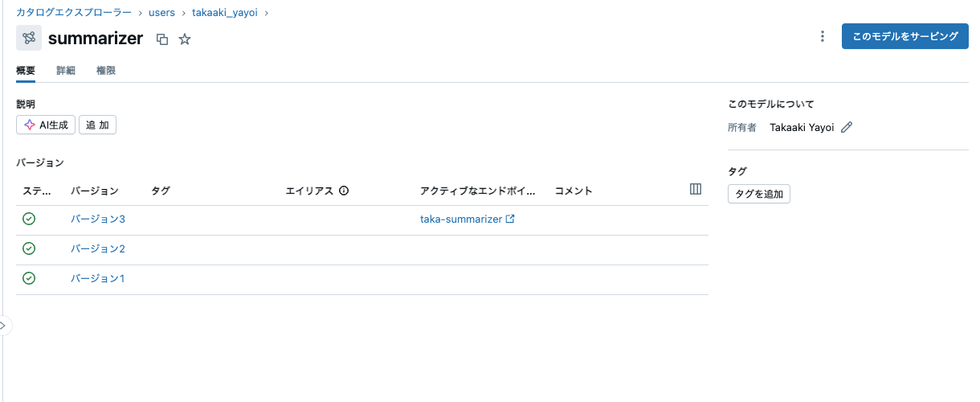Open バージョン1 link
The height and width of the screenshot is (402, 980).
point(98,278)
